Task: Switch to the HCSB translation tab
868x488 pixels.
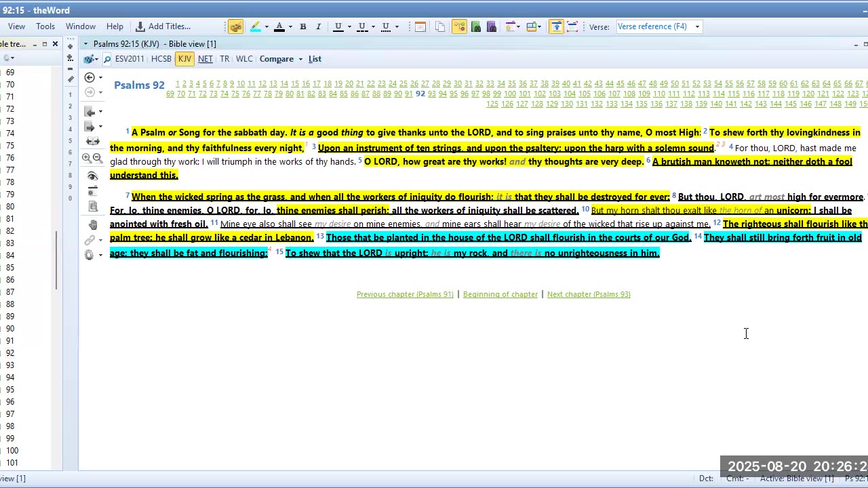Action: pyautogui.click(x=161, y=59)
